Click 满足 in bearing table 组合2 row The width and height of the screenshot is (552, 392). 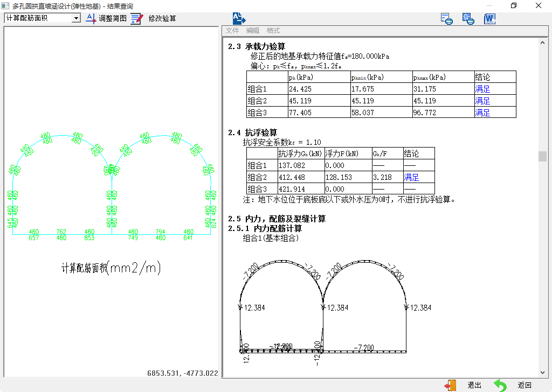pyautogui.click(x=482, y=101)
